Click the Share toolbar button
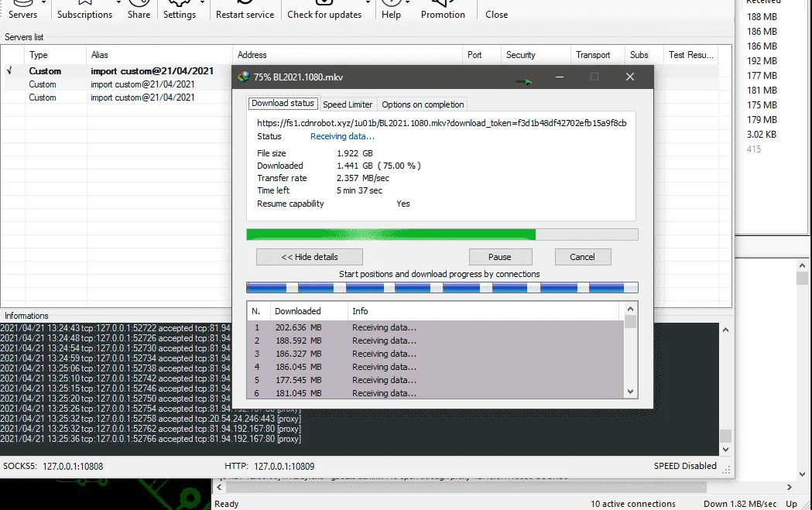The height and width of the screenshot is (510, 812). pyautogui.click(x=139, y=9)
